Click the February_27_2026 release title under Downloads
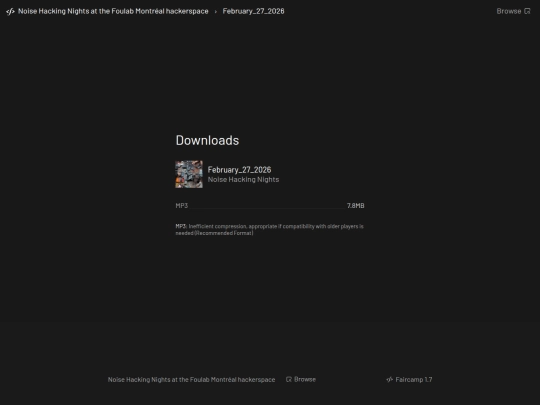Screen dimensions: 540x405 pyautogui.click(x=239, y=170)
